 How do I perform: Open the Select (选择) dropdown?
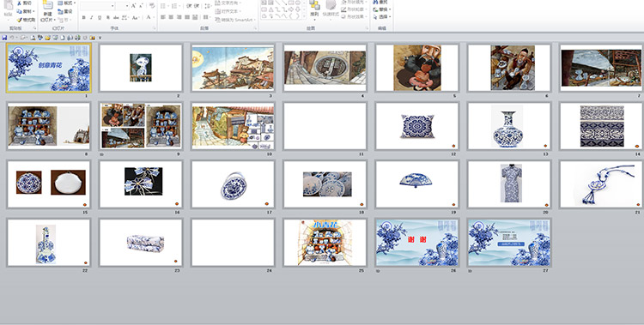point(382,17)
